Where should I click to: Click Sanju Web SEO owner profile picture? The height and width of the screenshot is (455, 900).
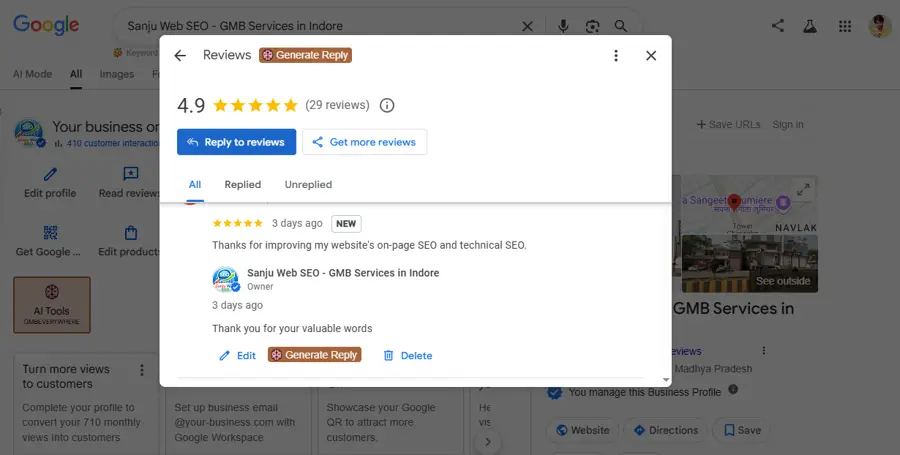click(x=226, y=279)
